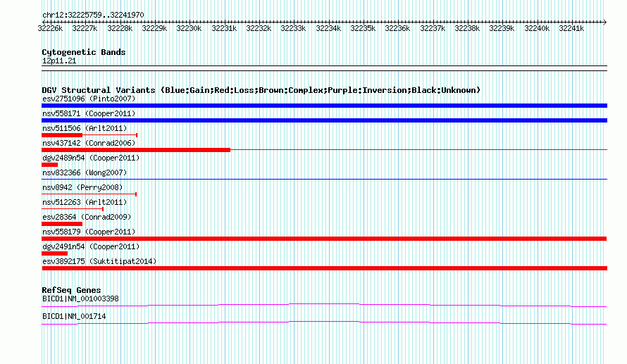
Task: Select the thin red line of nsv512263
Action: 73,209
